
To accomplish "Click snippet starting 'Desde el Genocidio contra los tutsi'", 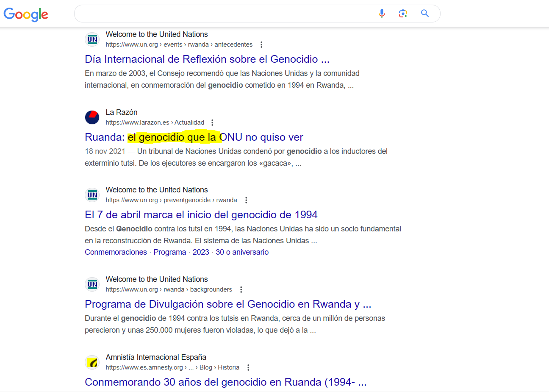I will point(243,235).
